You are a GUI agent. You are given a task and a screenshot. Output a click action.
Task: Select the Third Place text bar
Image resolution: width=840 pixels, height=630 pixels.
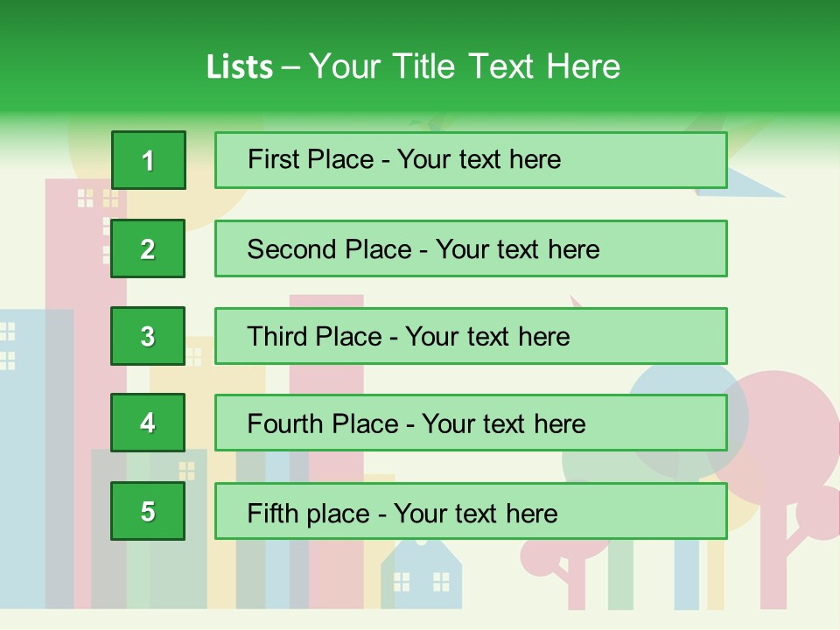click(471, 336)
